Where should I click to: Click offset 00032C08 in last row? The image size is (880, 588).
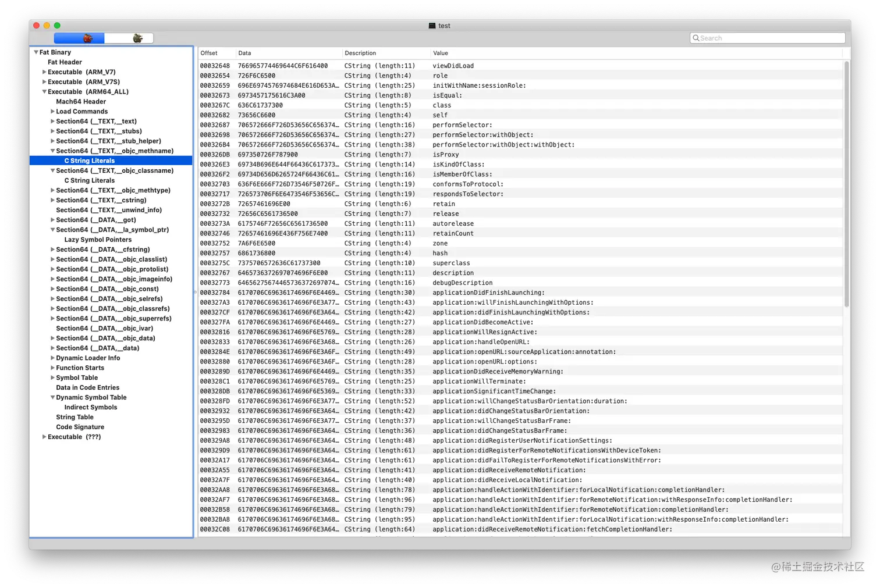215,530
